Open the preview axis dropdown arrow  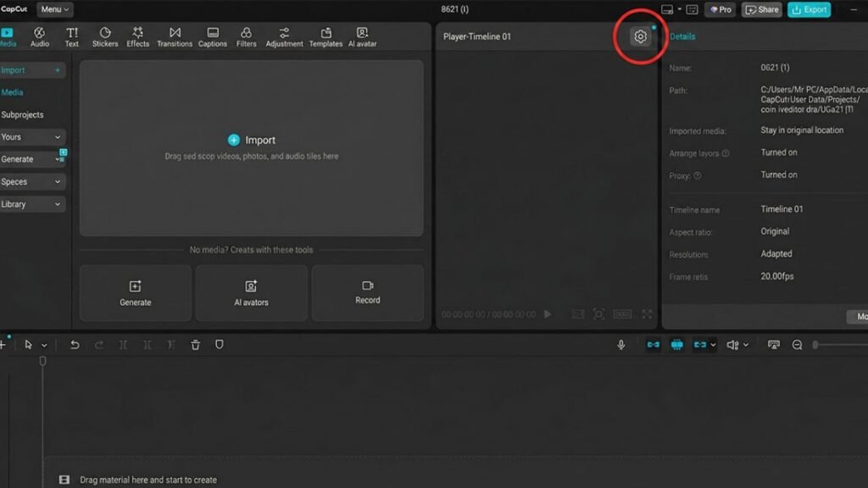point(746,346)
